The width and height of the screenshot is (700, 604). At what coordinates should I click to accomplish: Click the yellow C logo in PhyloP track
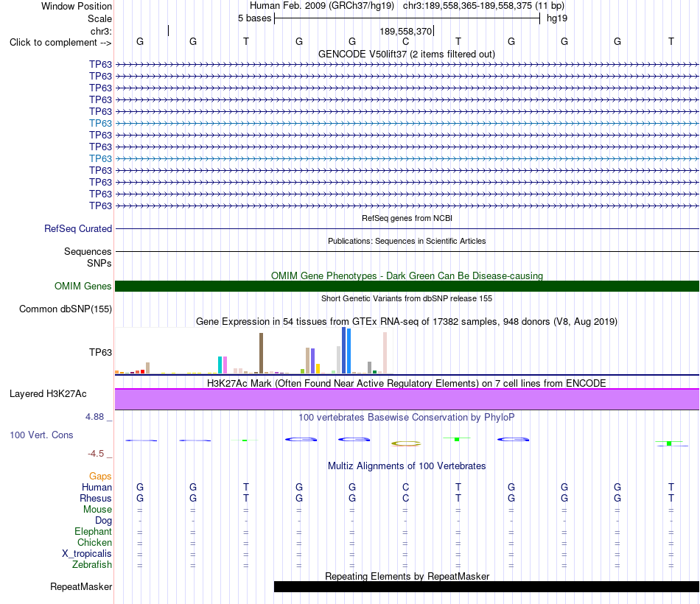point(406,443)
